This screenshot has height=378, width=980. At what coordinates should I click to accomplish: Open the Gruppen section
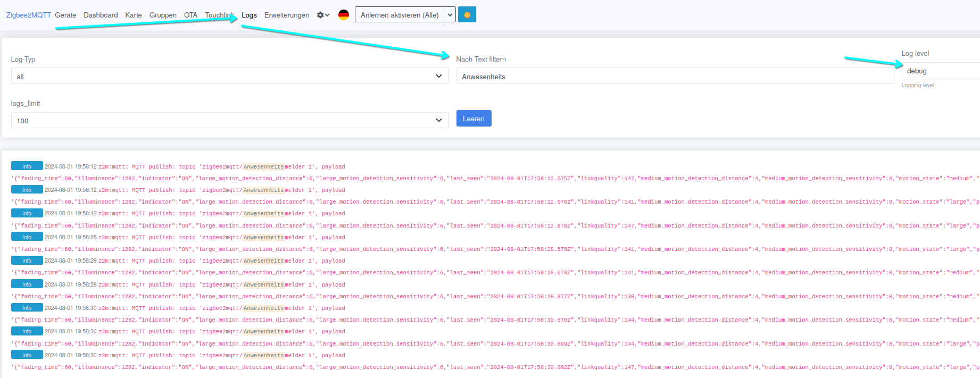pos(163,15)
